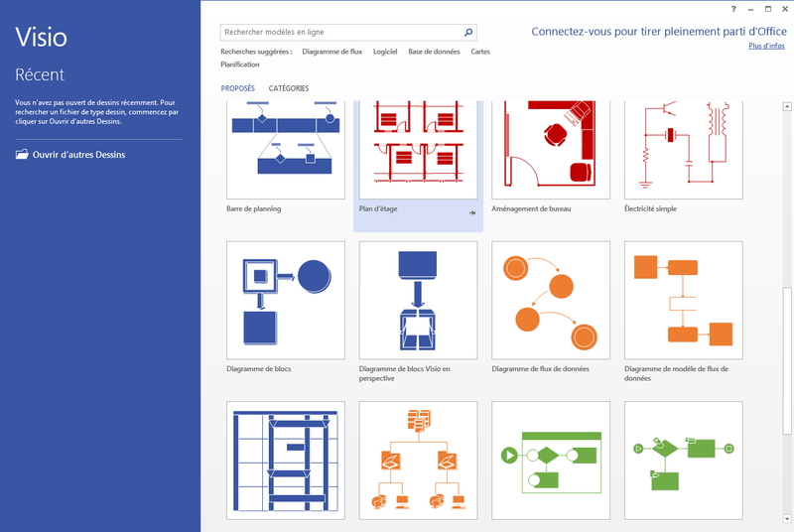Open the Diagramme de blocs template thumbnail
The width and height of the screenshot is (794, 532).
click(286, 300)
